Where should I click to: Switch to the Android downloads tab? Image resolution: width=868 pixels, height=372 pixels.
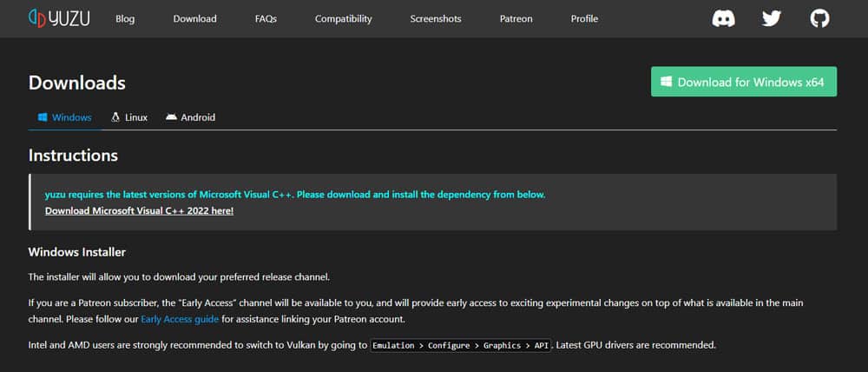pyautogui.click(x=198, y=117)
